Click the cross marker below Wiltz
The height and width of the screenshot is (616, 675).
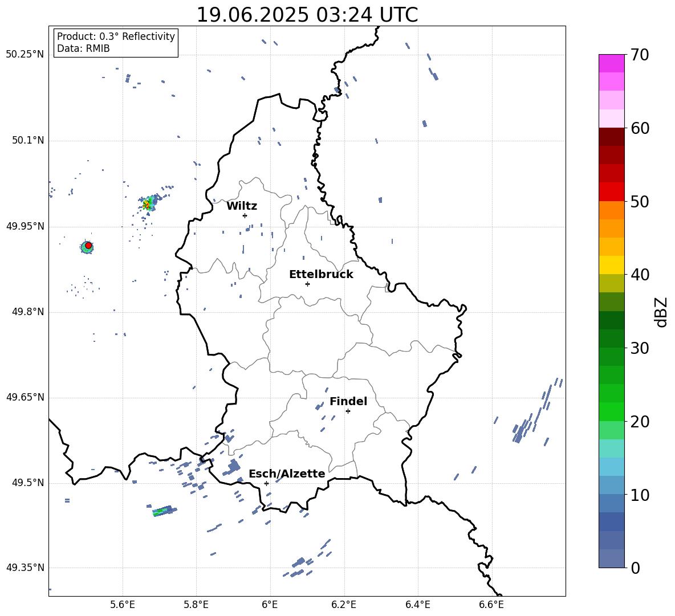(245, 215)
